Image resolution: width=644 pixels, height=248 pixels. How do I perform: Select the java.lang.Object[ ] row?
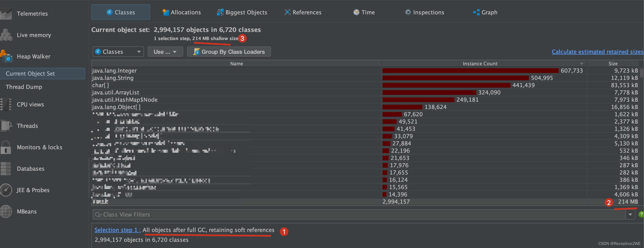[x=365, y=107]
